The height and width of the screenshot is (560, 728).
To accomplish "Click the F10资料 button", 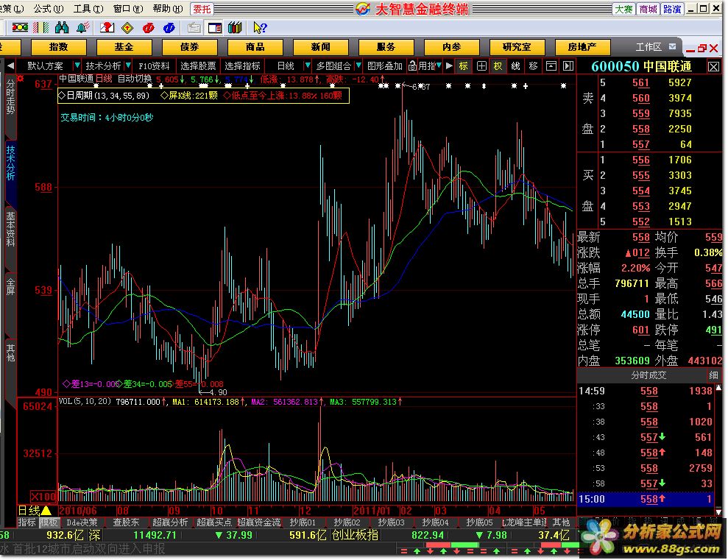I will tap(154, 66).
